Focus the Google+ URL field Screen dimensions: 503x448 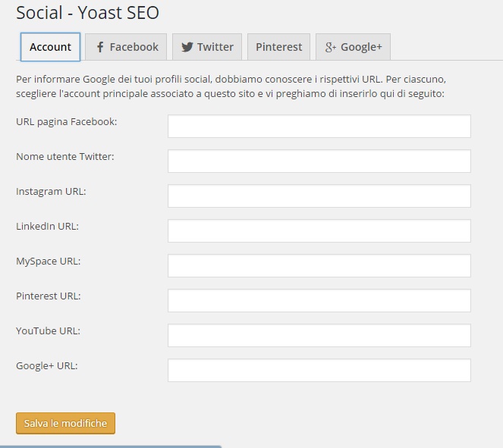(x=319, y=371)
